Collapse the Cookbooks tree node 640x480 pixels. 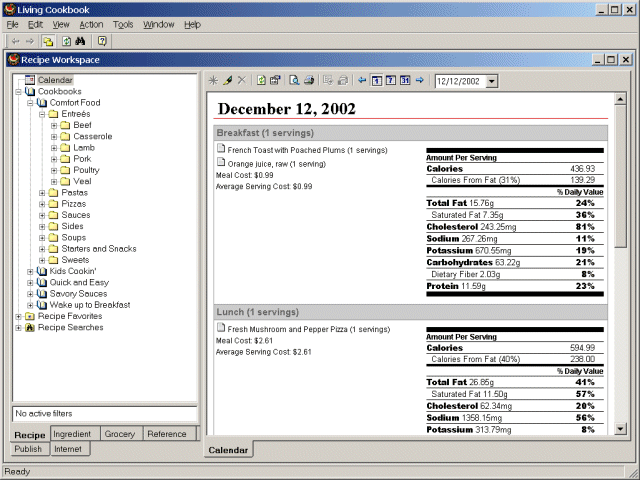(x=18, y=92)
